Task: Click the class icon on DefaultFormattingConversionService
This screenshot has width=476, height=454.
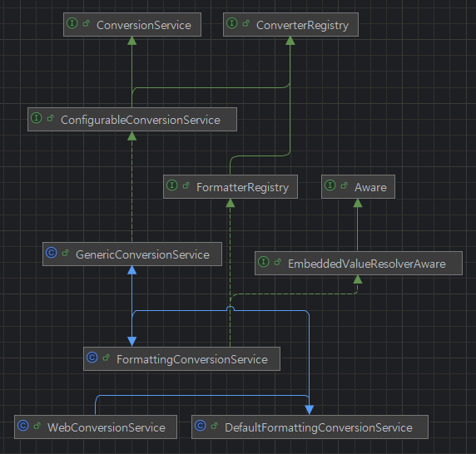Action: tap(201, 426)
